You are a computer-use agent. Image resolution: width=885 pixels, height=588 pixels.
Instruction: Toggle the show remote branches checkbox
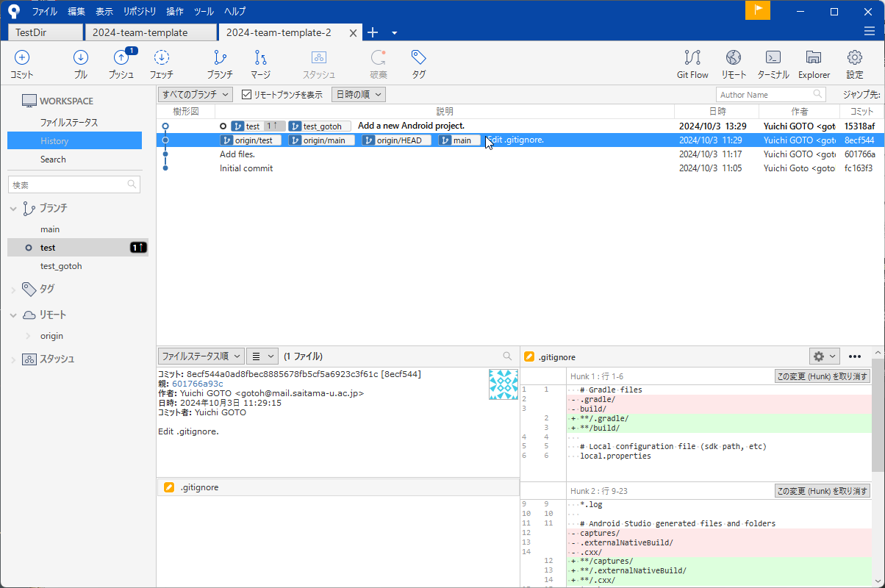(246, 94)
